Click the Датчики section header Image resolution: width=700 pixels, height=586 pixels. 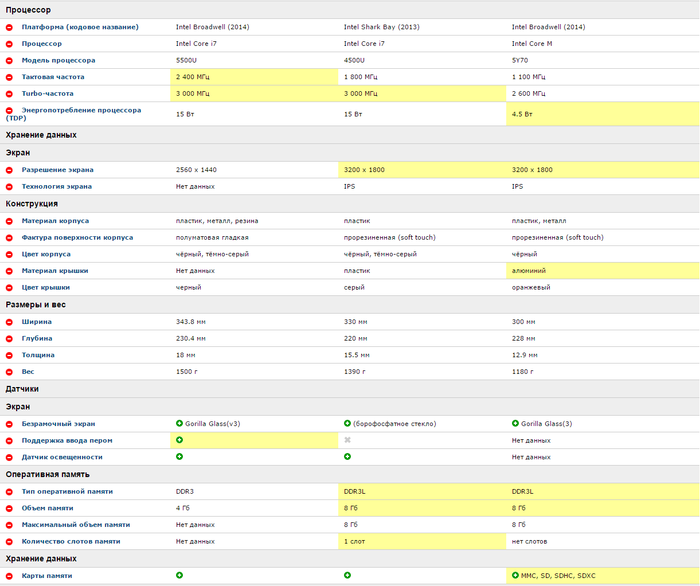point(22,389)
